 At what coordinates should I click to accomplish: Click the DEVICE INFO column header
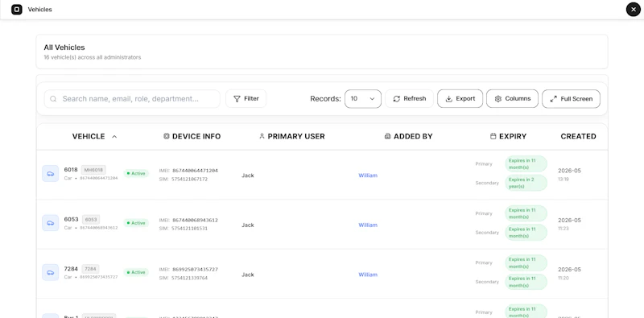(192, 136)
